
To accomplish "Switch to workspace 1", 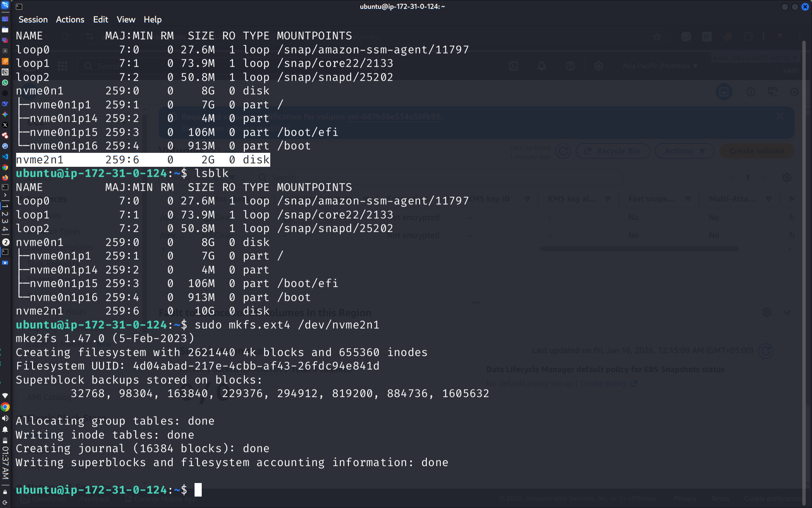I will pyautogui.click(x=5, y=206).
